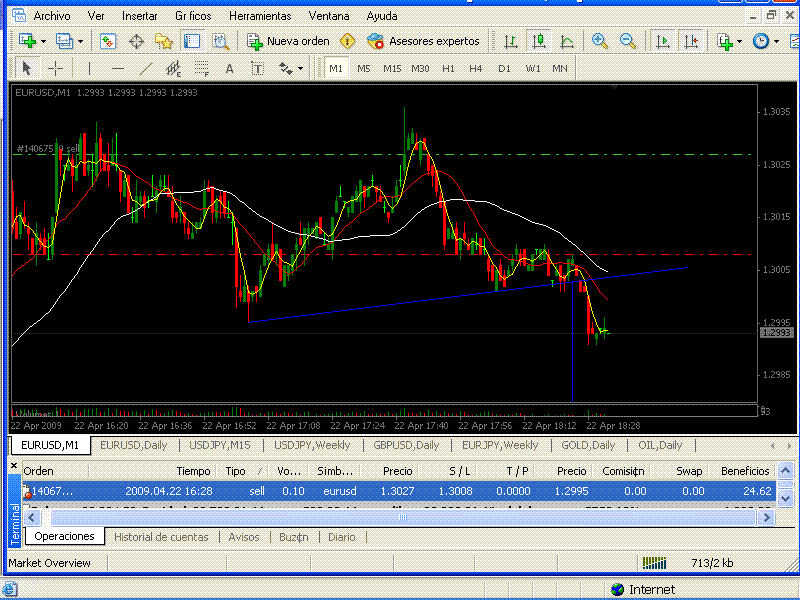Image resolution: width=800 pixels, height=600 pixels.
Task: Toggle chart auto-scroll
Action: click(x=662, y=41)
